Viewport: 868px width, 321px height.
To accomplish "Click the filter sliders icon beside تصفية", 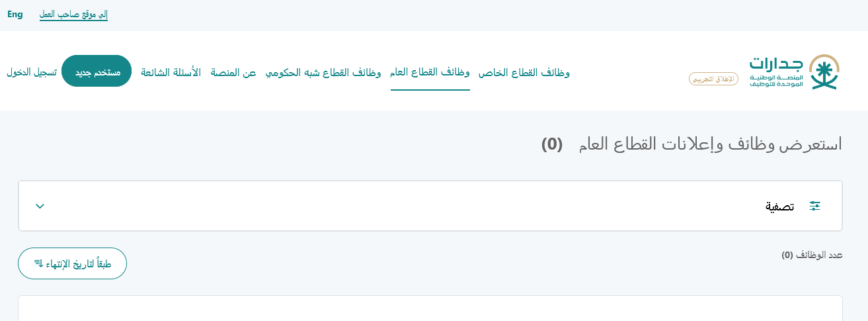I will 815,206.
